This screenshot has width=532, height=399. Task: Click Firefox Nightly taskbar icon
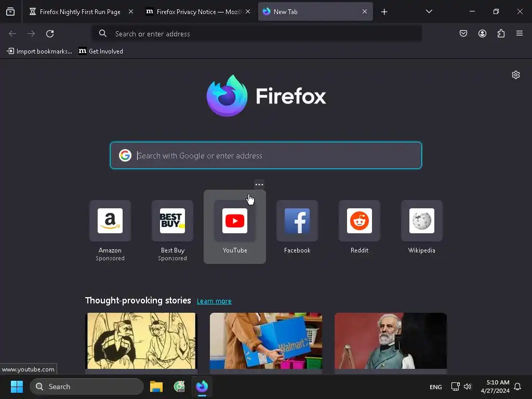click(202, 387)
